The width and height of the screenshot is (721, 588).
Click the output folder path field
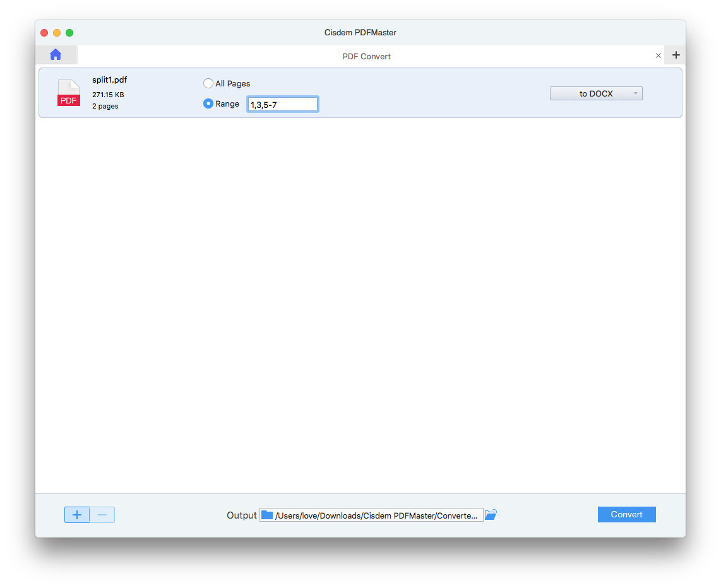tap(371, 515)
